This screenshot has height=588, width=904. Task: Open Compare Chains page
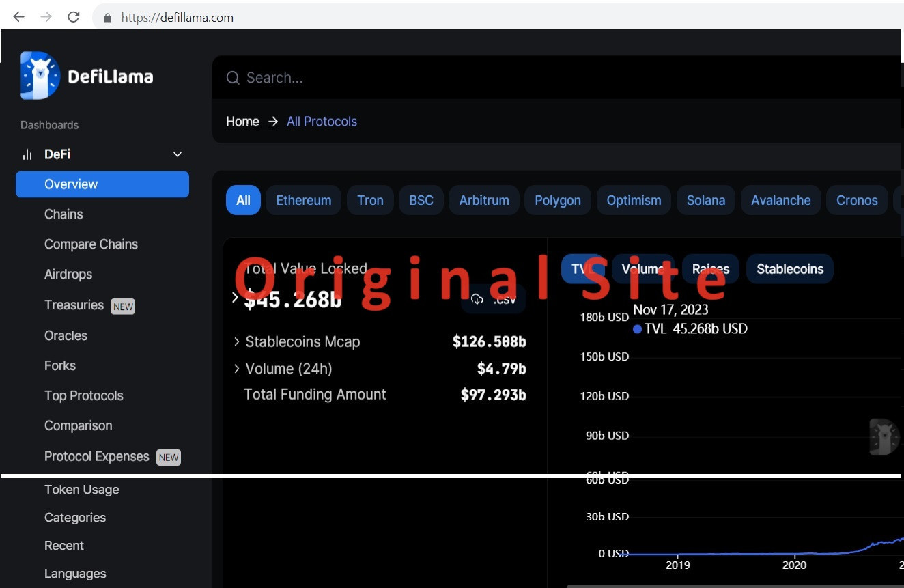(x=91, y=244)
